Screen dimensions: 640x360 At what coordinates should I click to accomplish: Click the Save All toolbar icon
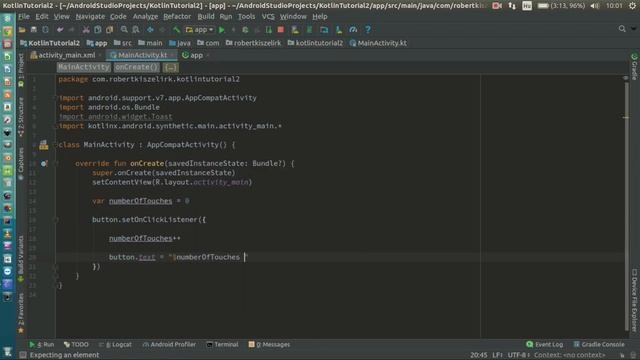[x=34, y=30]
